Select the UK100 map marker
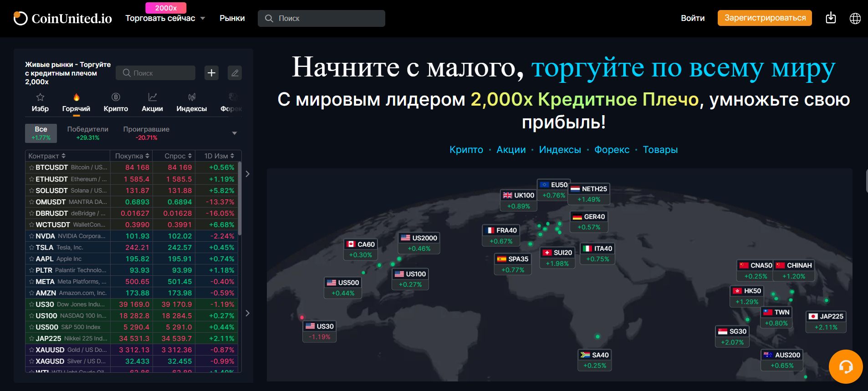Screen dimensions: 868x391 click(519, 200)
